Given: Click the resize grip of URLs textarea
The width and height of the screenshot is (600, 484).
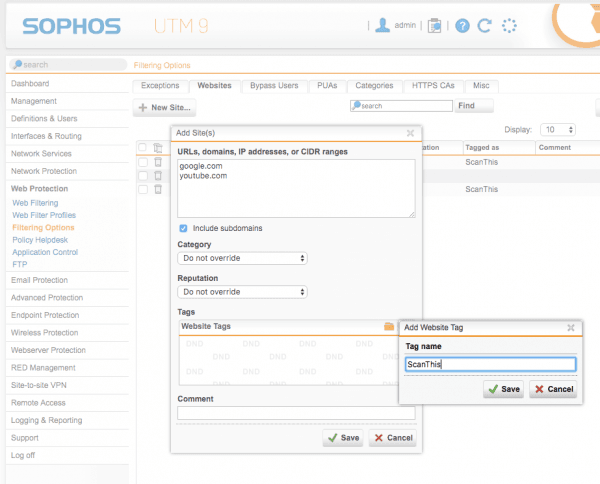Looking at the screenshot, I should click(x=412, y=215).
